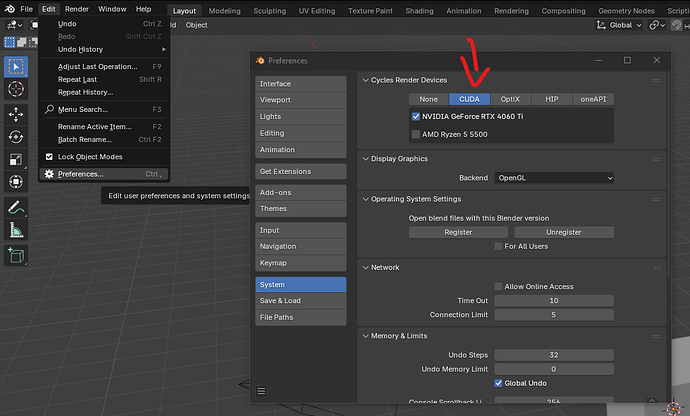Select the Transform tool
Screen dimensions: 690x416
pyautogui.click(x=16, y=181)
